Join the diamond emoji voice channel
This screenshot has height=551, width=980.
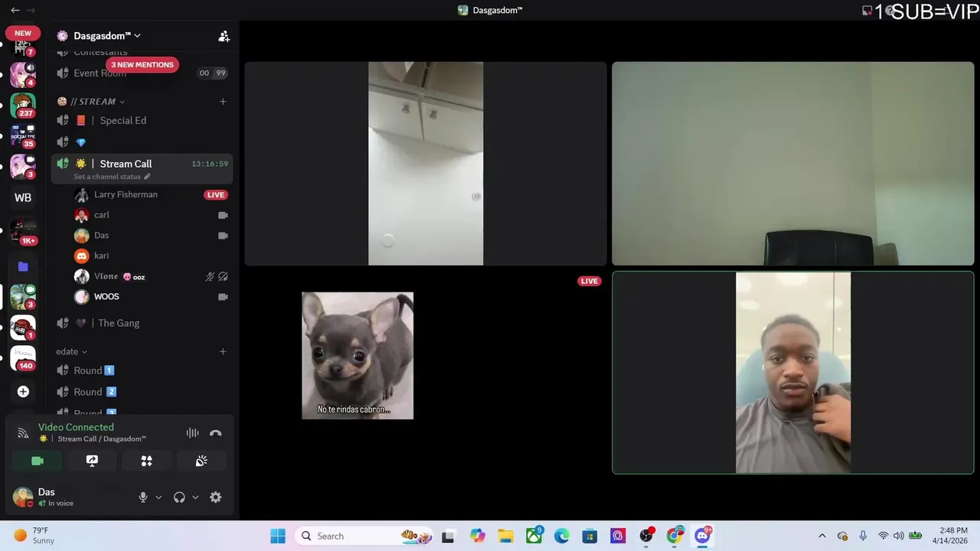142,142
